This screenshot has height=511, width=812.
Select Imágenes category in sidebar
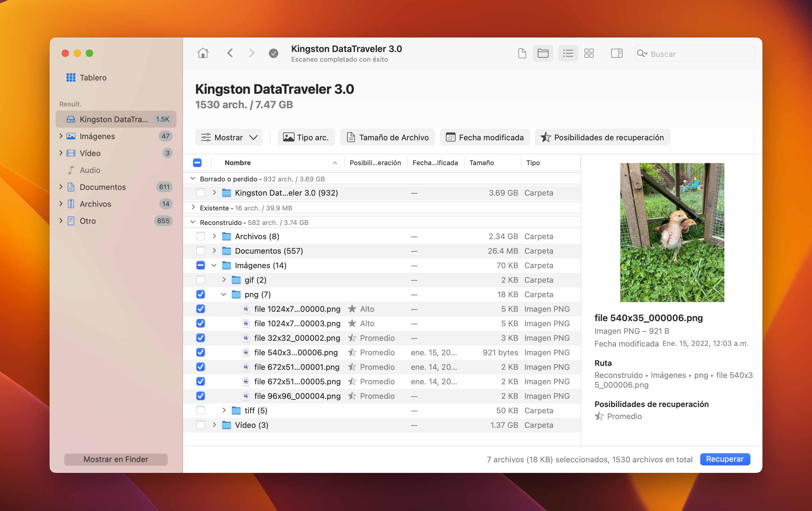[x=116, y=136]
